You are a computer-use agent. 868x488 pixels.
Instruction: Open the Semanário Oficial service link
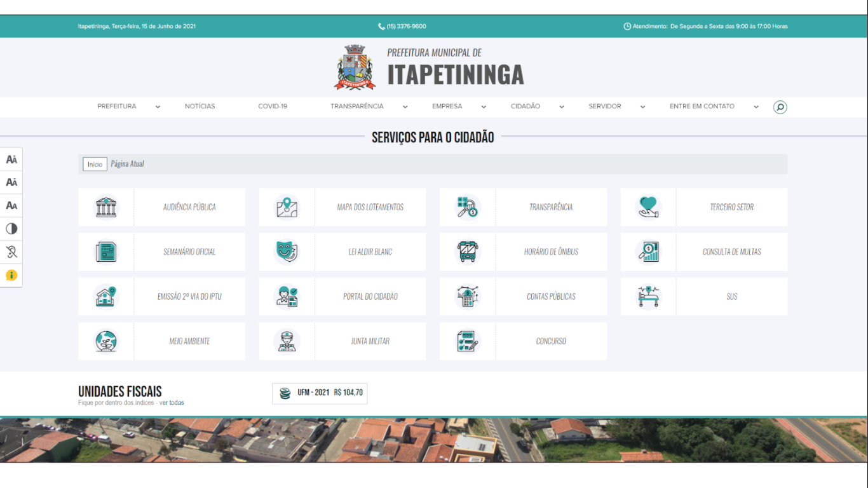pyautogui.click(x=189, y=252)
